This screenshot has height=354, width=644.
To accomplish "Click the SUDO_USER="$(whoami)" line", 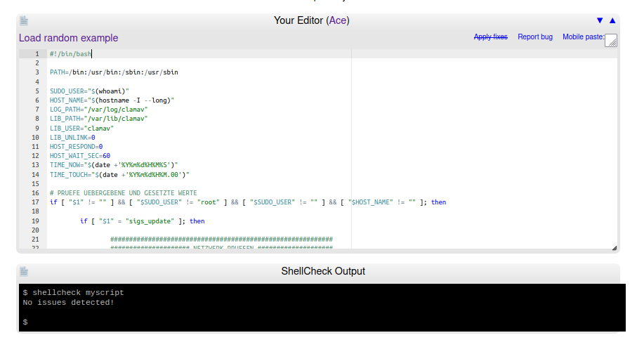I will tap(89, 91).
